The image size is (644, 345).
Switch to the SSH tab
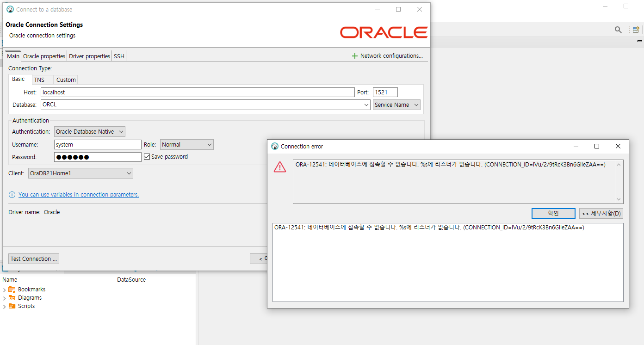(118, 56)
